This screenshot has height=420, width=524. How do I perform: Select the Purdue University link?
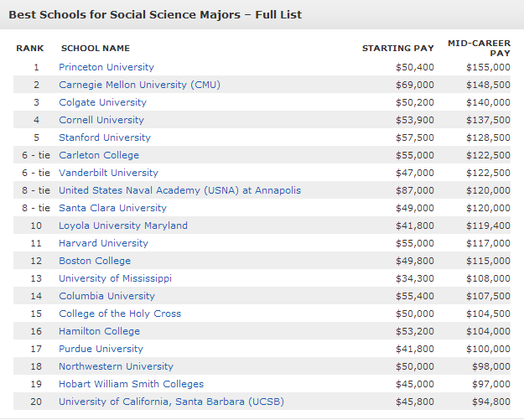[101, 349]
